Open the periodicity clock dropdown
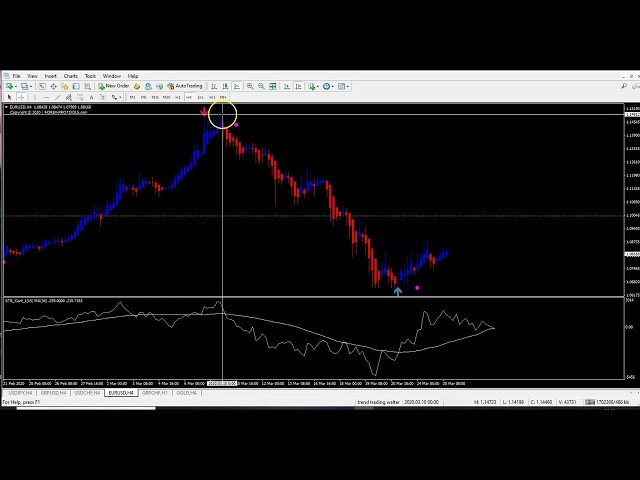640x480 pixels. (328, 86)
